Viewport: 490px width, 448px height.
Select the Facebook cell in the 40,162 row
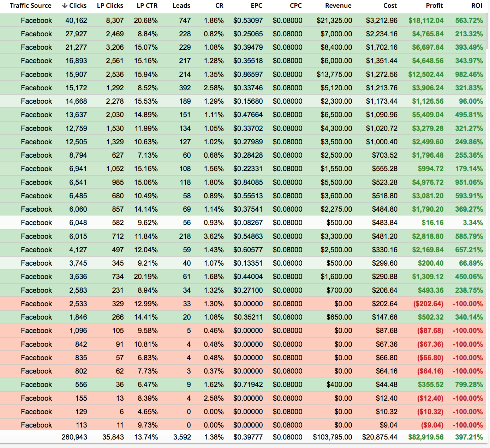click(x=36, y=20)
